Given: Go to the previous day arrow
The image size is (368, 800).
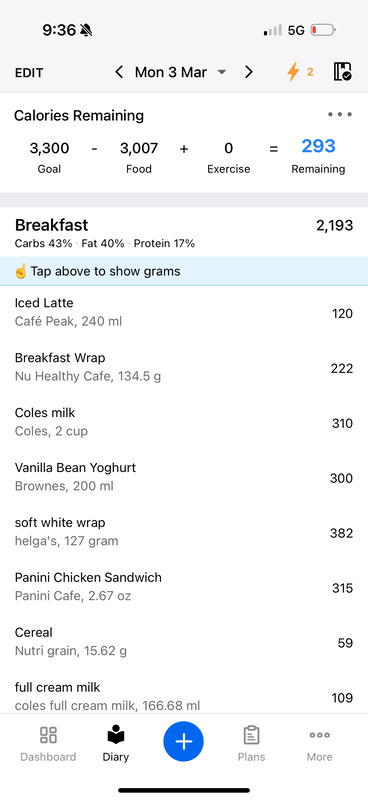Looking at the screenshot, I should 119,72.
